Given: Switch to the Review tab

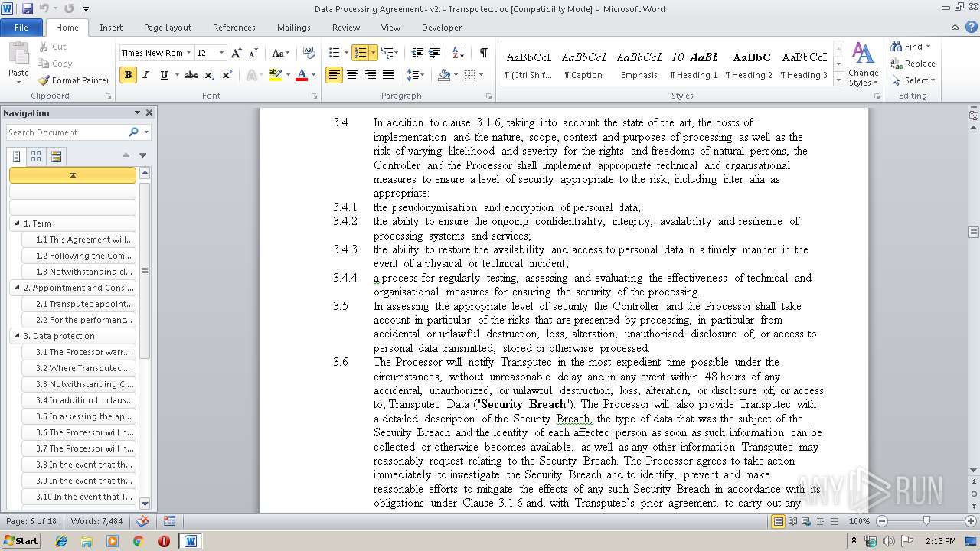Looking at the screenshot, I should coord(346,28).
